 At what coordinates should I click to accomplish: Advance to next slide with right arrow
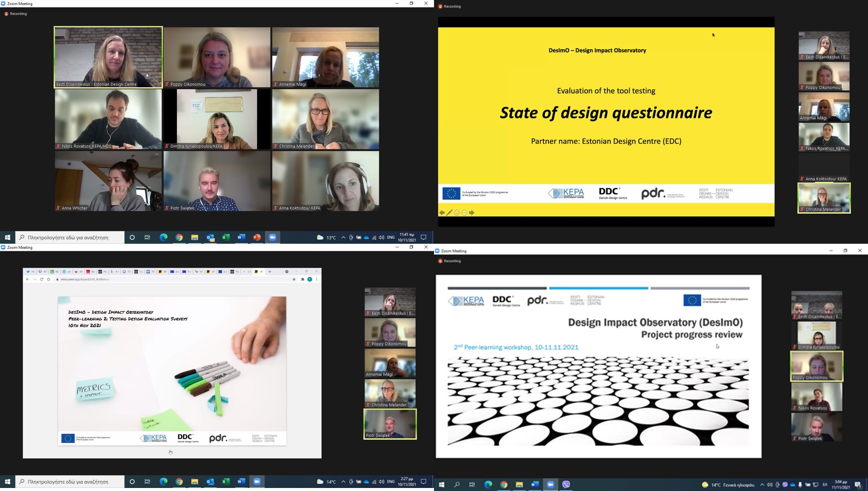(x=472, y=213)
